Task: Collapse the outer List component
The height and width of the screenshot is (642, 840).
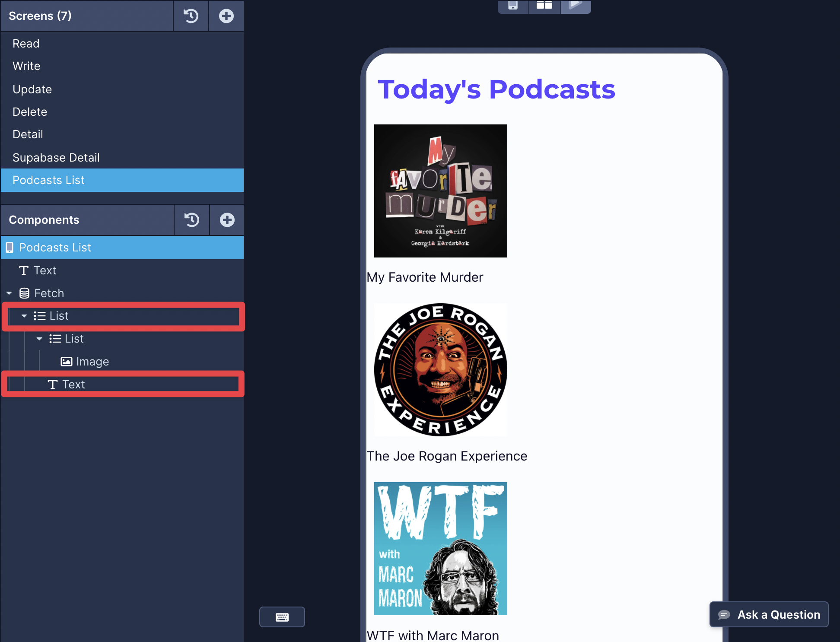Action: tap(24, 316)
